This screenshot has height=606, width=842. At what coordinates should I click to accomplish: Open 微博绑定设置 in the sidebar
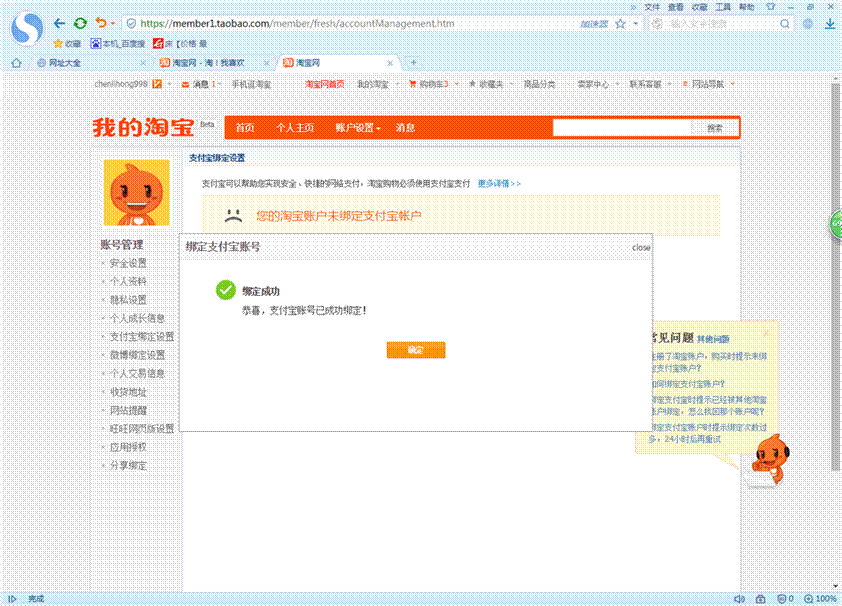[x=137, y=355]
